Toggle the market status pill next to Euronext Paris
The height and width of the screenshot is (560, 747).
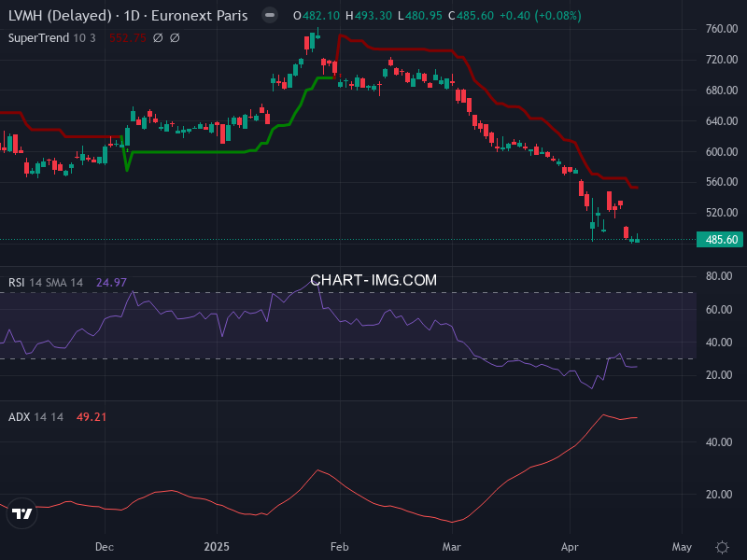pos(270,15)
